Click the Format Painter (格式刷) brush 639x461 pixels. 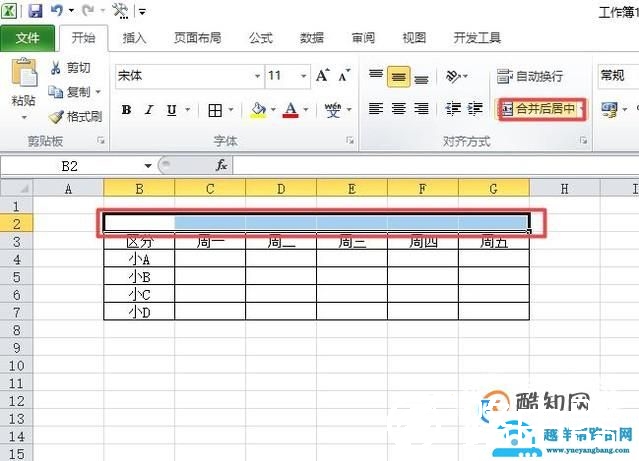coord(56,117)
